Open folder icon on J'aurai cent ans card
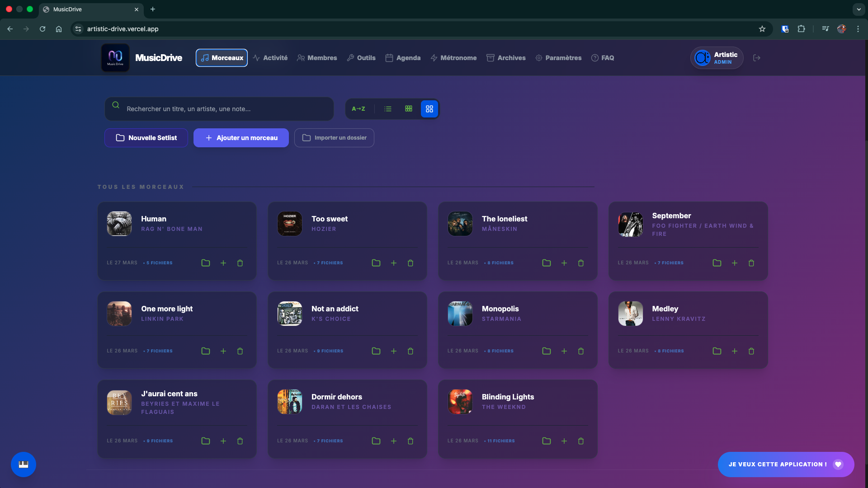 206,441
